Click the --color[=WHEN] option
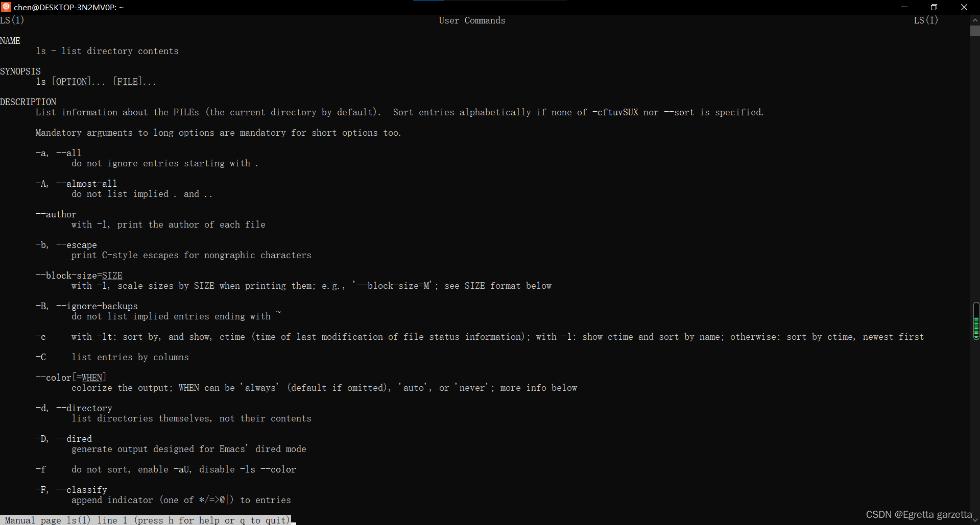 [x=71, y=378]
